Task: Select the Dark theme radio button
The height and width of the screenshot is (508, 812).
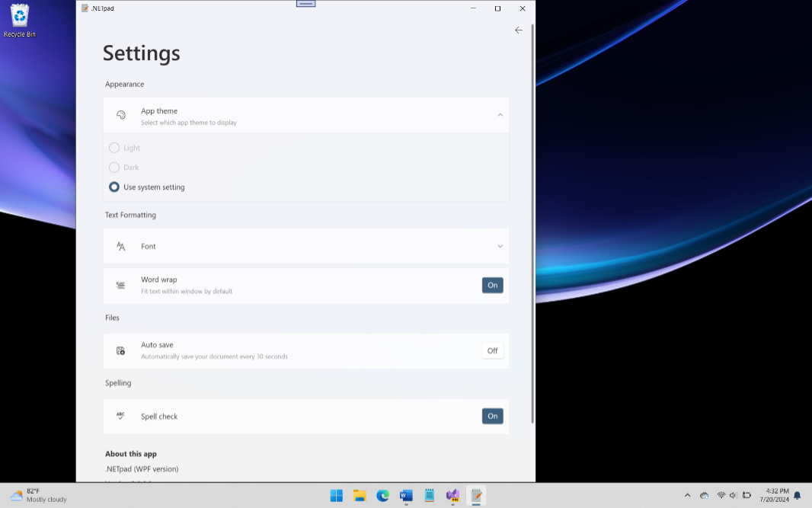Action: (114, 168)
